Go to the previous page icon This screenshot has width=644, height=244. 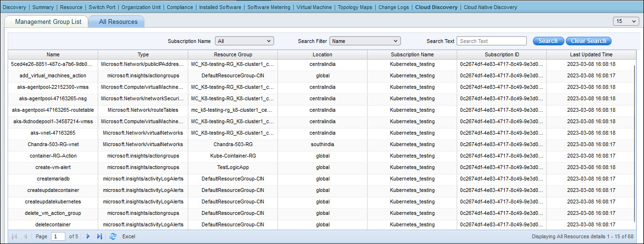pyautogui.click(x=25, y=236)
